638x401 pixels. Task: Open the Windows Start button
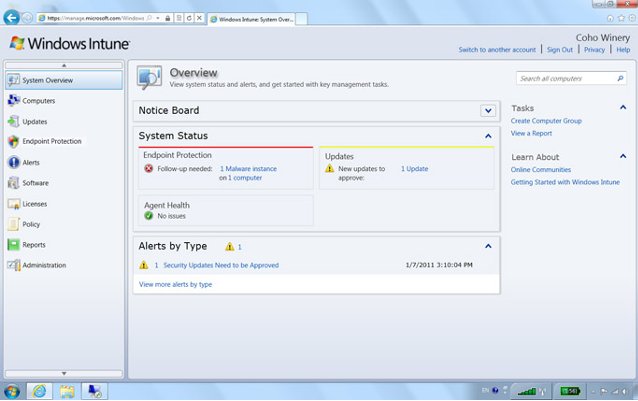point(12,390)
